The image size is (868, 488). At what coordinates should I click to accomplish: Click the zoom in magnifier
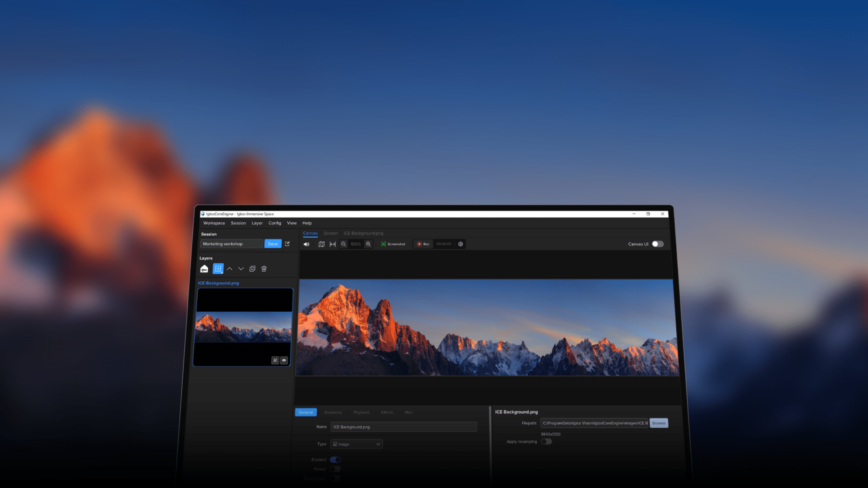(x=368, y=244)
